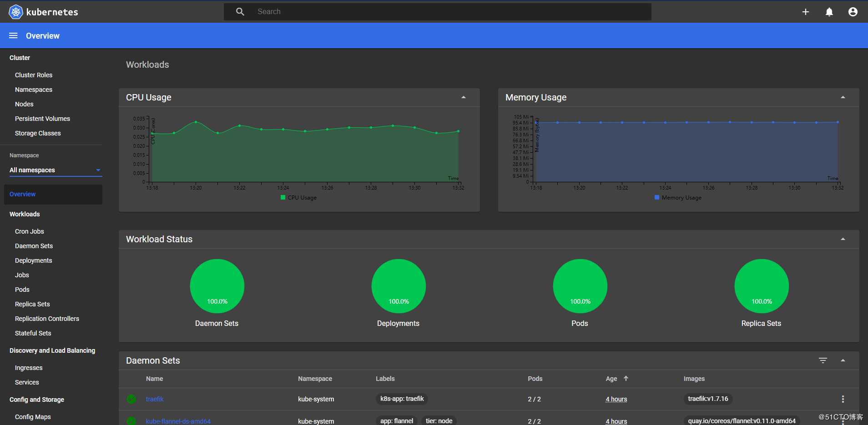This screenshot has height=425, width=868.
Task: Open Config Maps page
Action: [x=33, y=417]
